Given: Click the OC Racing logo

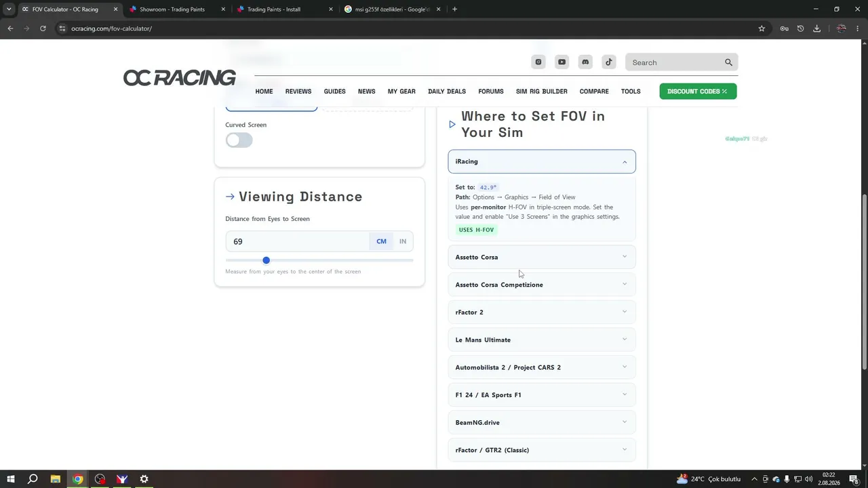Looking at the screenshot, I should coord(180,78).
